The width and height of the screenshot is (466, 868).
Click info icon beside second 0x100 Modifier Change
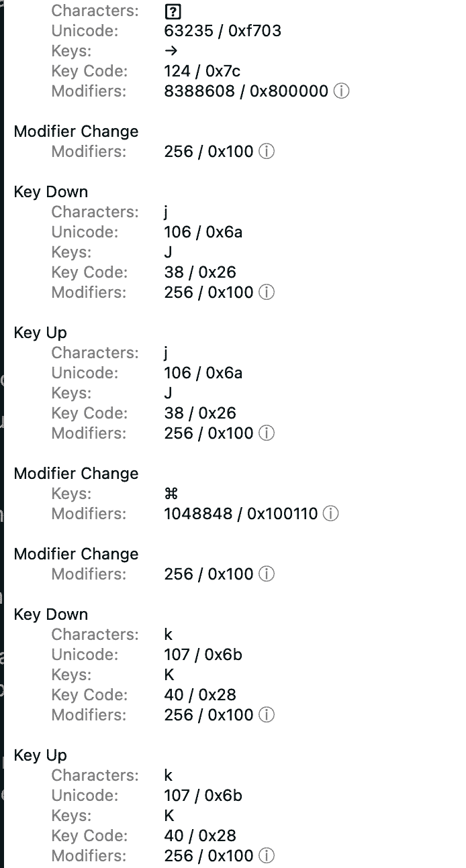point(267,574)
